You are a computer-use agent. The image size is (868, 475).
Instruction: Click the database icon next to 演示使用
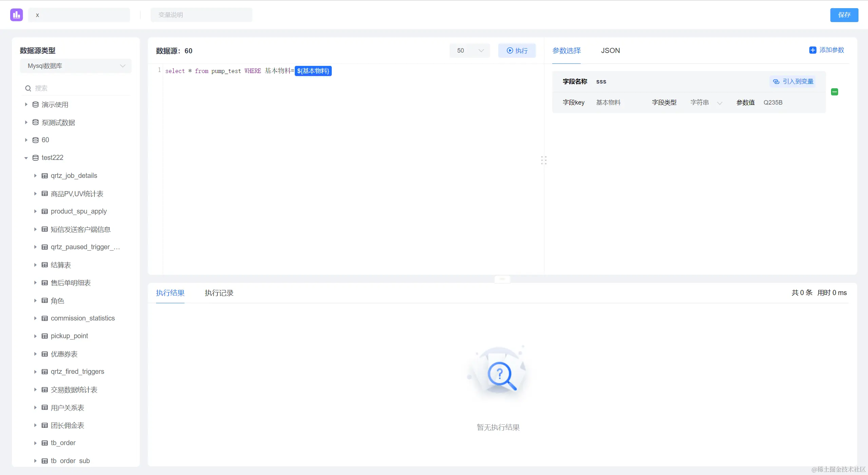(35, 105)
